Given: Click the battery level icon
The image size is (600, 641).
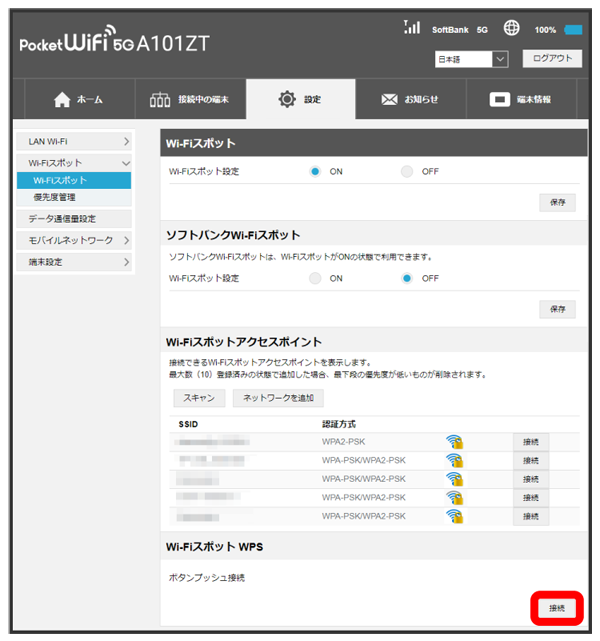Looking at the screenshot, I should (x=573, y=30).
